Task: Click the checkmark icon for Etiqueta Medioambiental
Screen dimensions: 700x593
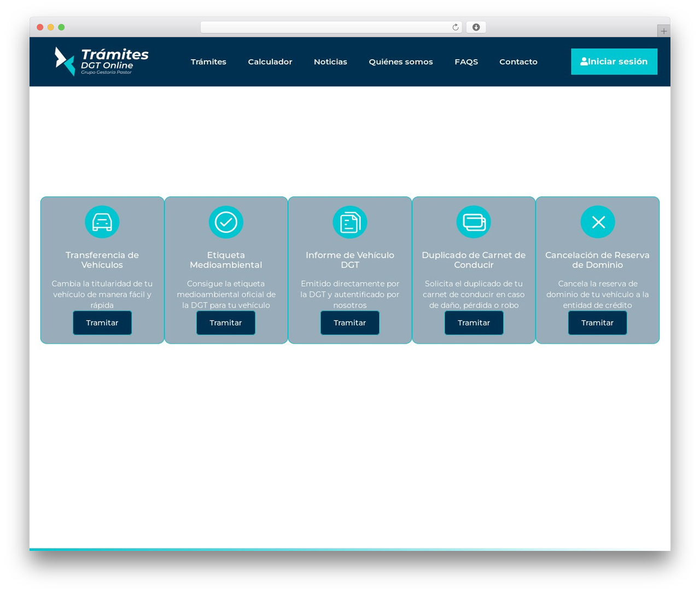Action: tap(226, 222)
